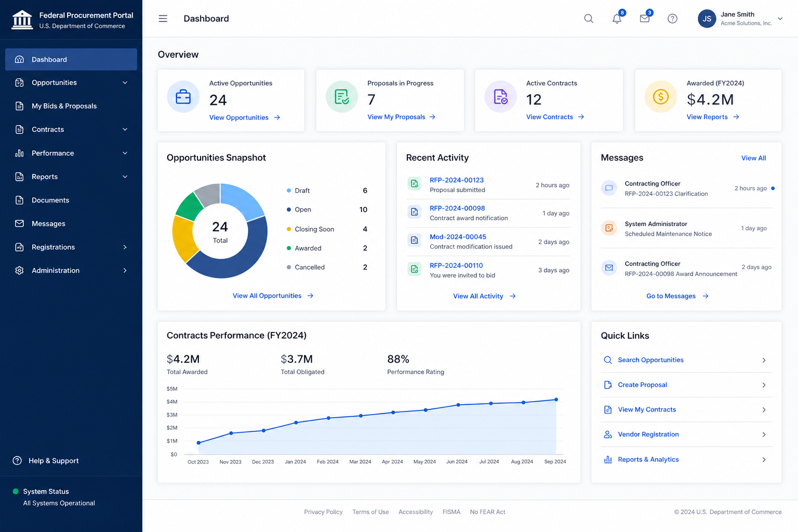Expand the Performance sidebar section
The width and height of the screenshot is (798, 532).
(x=71, y=153)
